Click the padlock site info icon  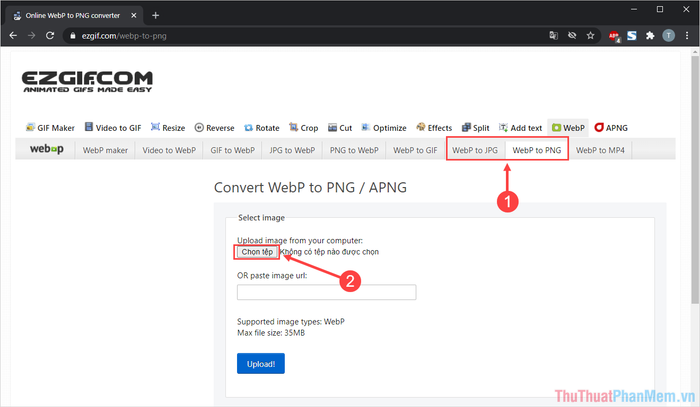pyautogui.click(x=73, y=36)
